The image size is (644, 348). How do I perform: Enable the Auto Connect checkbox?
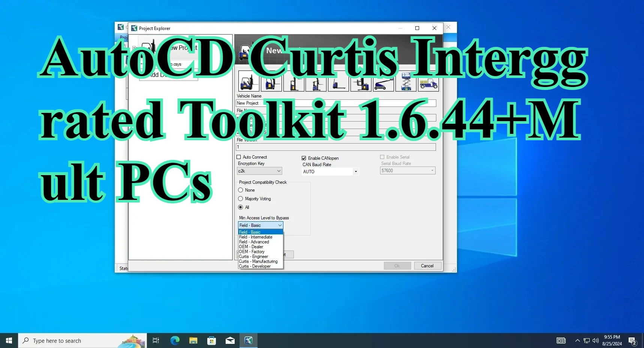[239, 157]
